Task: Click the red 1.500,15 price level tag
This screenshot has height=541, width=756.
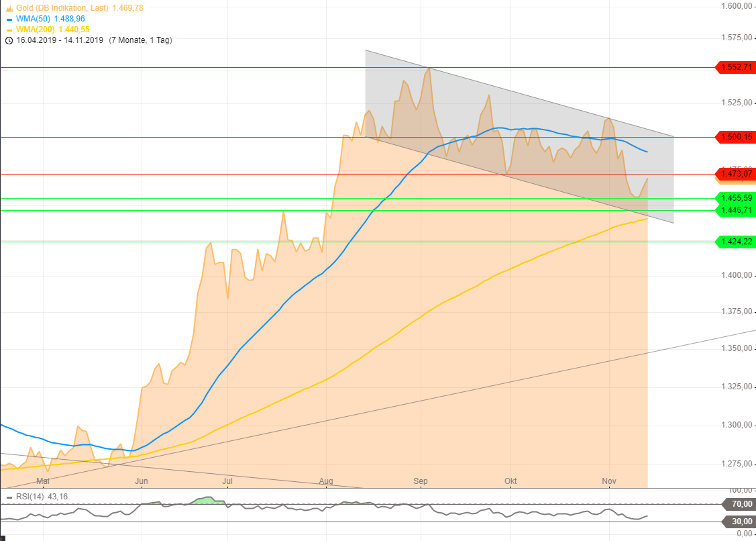Action: pos(736,137)
